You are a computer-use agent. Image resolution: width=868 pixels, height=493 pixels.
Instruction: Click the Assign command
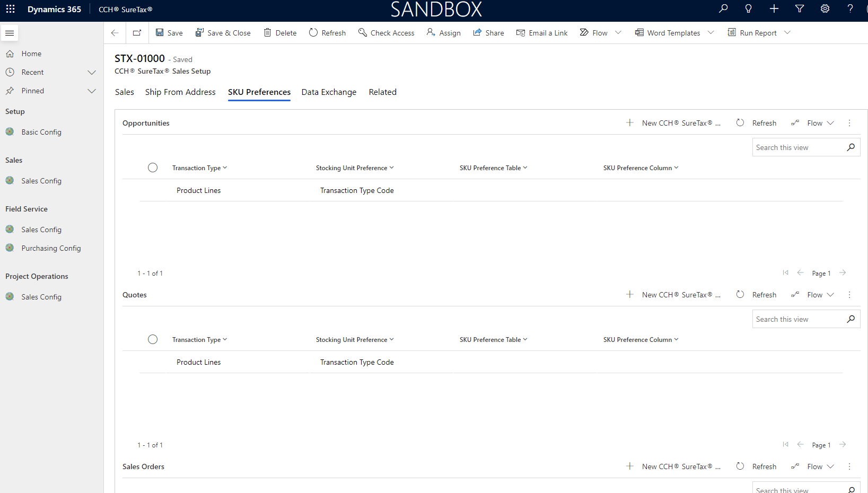[443, 33]
